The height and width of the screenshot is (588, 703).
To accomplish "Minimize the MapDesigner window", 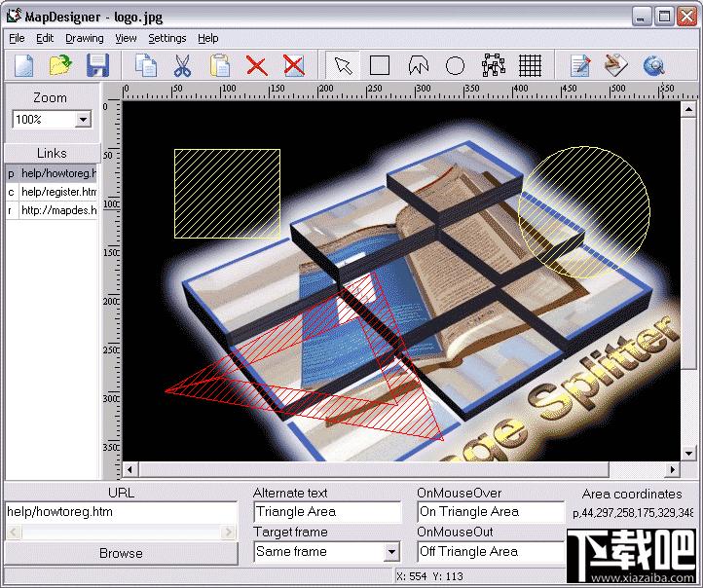I will coord(642,17).
